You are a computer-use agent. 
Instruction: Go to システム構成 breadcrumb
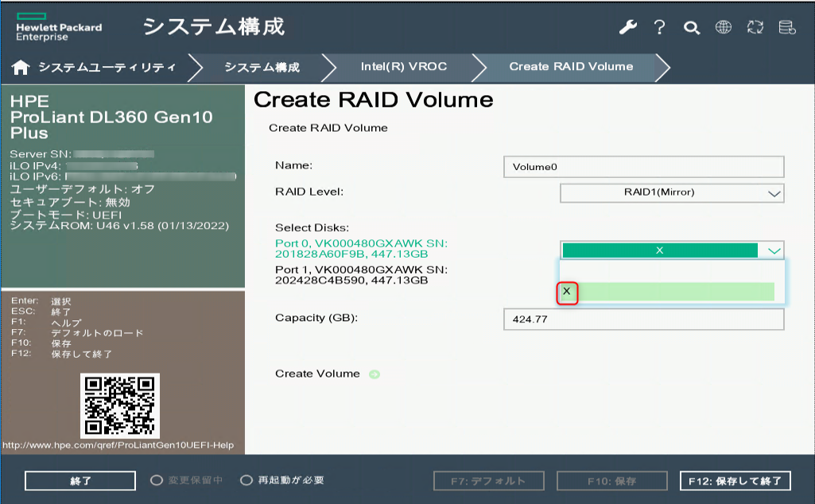(x=262, y=67)
